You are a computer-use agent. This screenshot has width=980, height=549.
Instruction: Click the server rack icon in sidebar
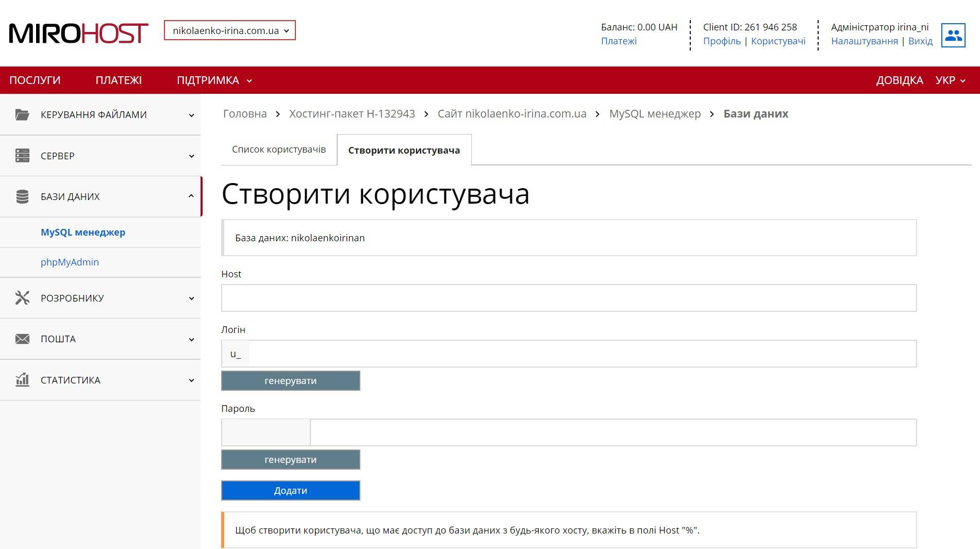22,156
